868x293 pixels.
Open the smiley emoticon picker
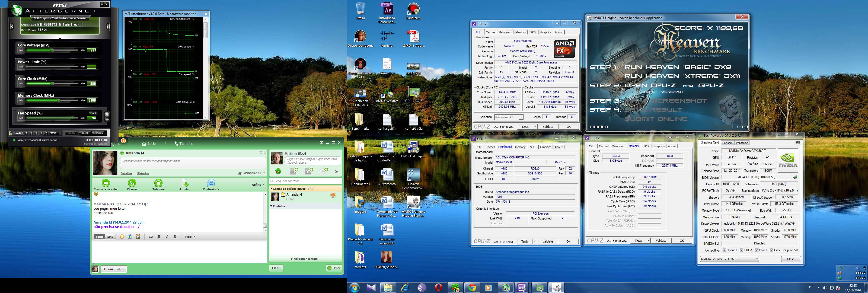[x=122, y=237]
